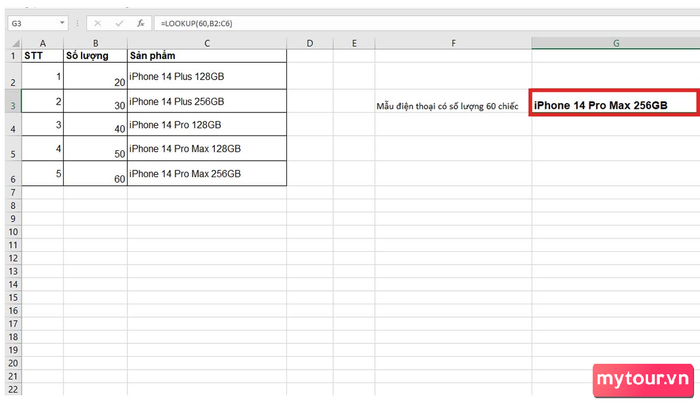Click cell 'iPhone 14 Plus 128GB'
700x405 pixels.
click(x=207, y=76)
